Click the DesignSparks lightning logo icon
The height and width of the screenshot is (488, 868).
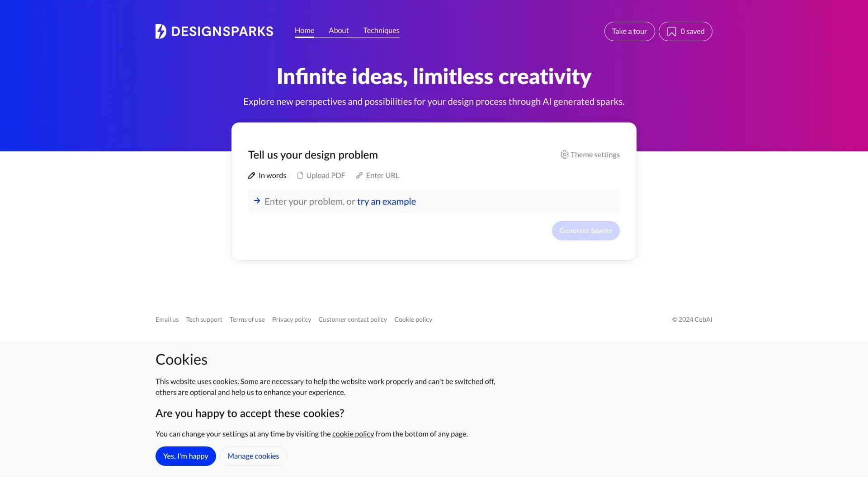[x=161, y=31]
